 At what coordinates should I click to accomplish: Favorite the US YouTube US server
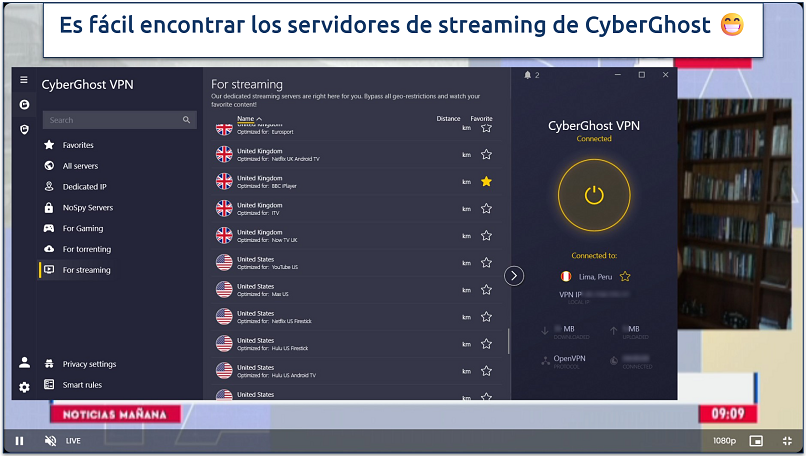click(x=486, y=263)
